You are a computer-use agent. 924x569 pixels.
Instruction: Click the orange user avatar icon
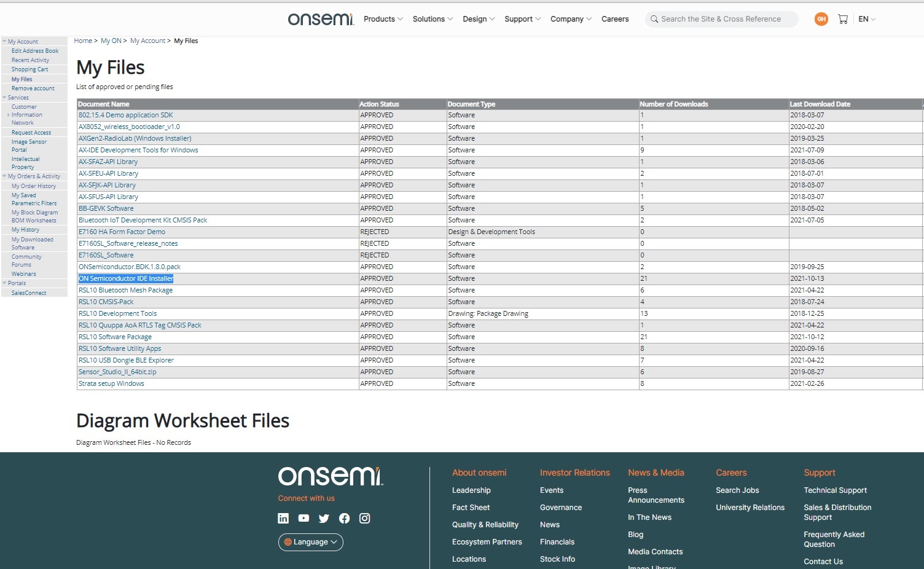[821, 19]
